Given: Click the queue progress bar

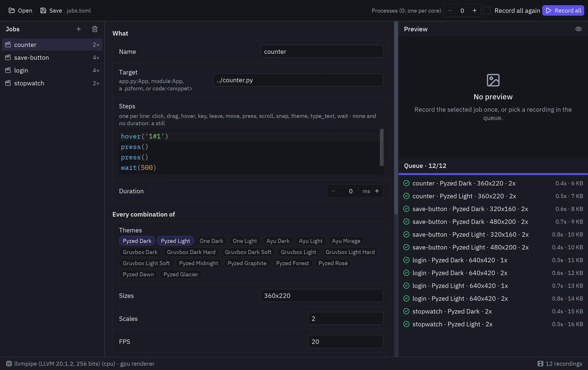Looking at the screenshot, I should pos(493,174).
